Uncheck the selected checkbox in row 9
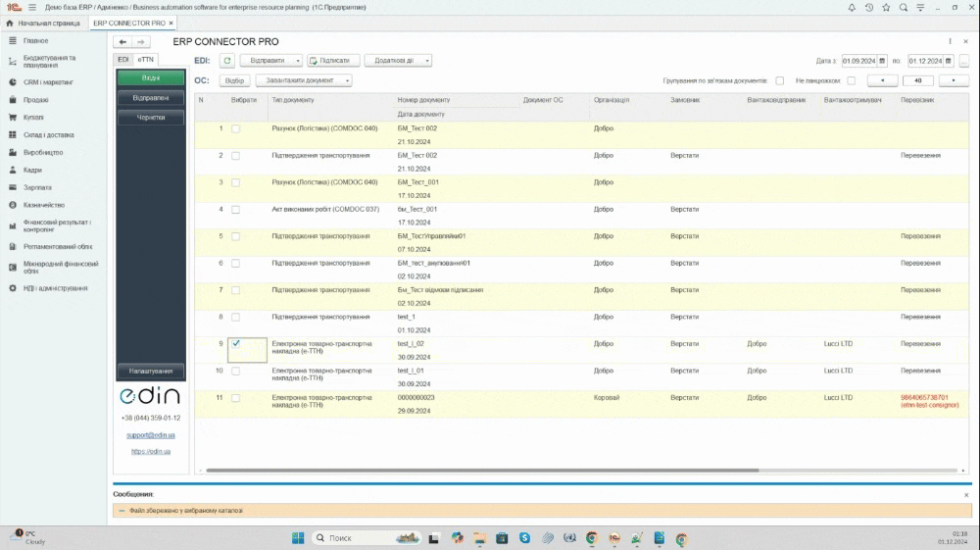The width and height of the screenshot is (980, 550). pyautogui.click(x=235, y=343)
